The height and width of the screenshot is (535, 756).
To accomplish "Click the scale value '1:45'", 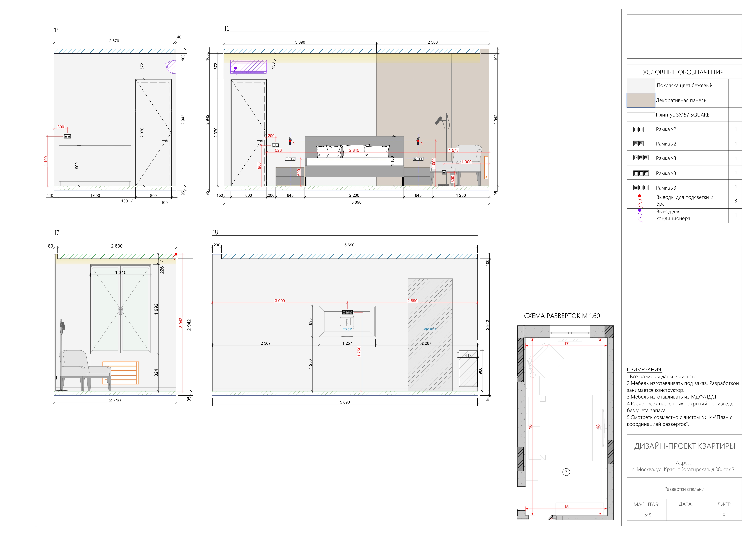I will pyautogui.click(x=647, y=515).
